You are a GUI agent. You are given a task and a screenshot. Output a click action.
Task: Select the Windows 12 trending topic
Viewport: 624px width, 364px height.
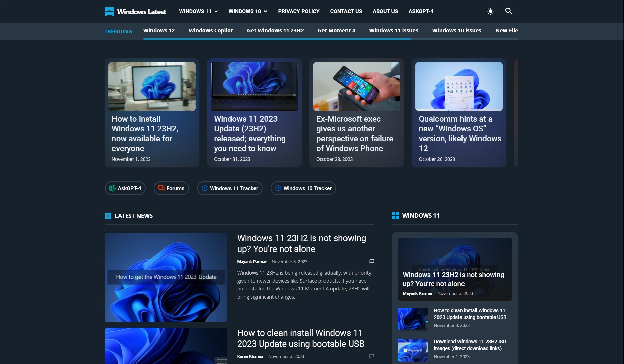tap(159, 30)
